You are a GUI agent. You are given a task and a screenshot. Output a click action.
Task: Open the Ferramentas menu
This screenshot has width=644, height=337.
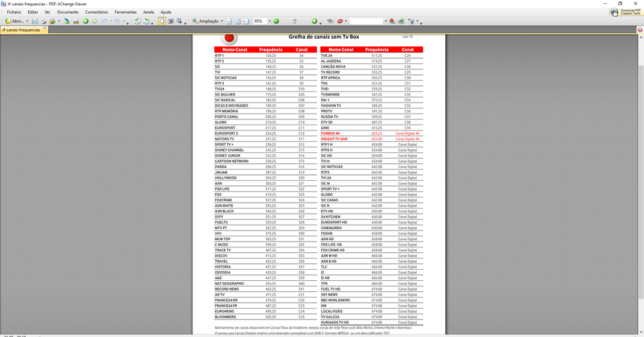(125, 12)
